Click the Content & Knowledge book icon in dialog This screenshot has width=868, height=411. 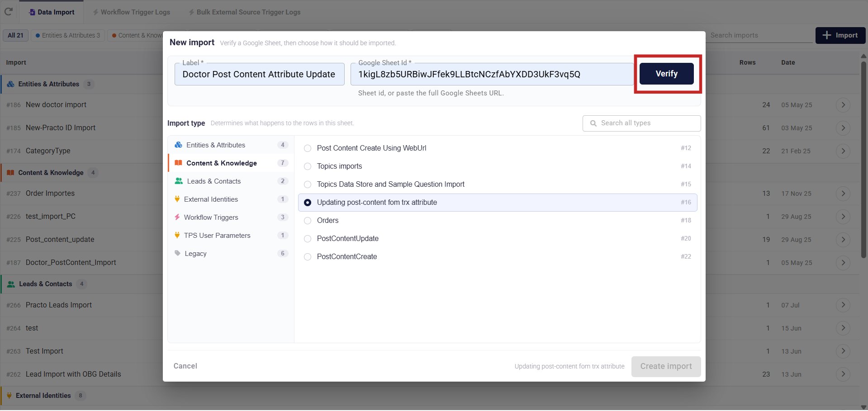coord(178,163)
